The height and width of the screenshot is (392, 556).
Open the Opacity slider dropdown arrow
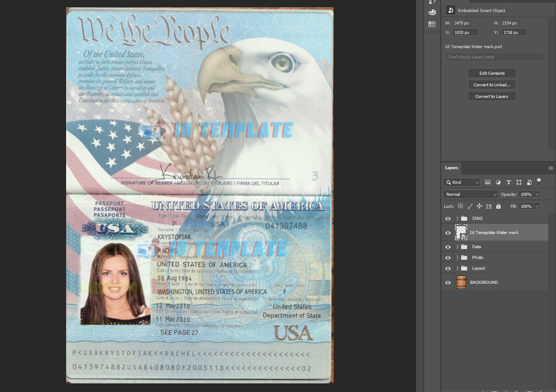pyautogui.click(x=537, y=194)
